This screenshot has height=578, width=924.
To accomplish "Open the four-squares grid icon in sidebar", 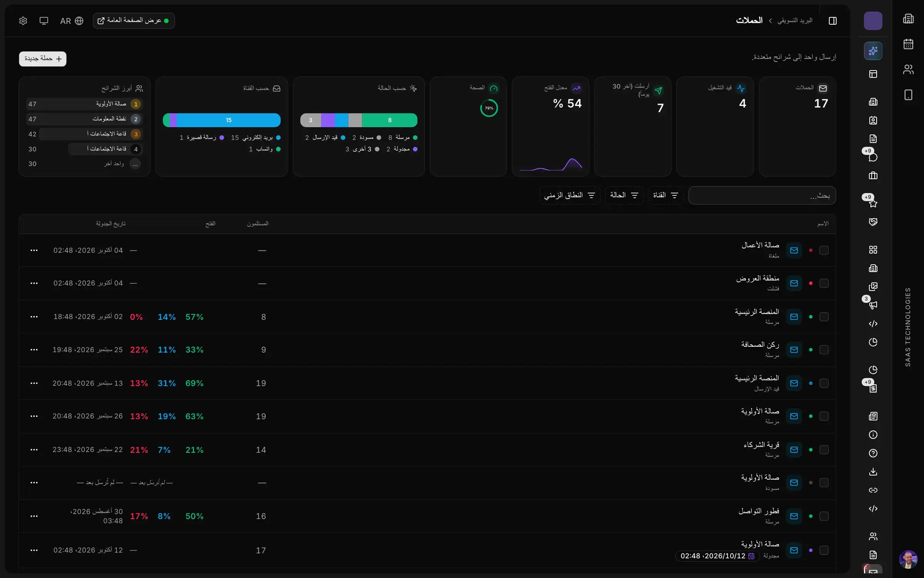I will click(873, 250).
